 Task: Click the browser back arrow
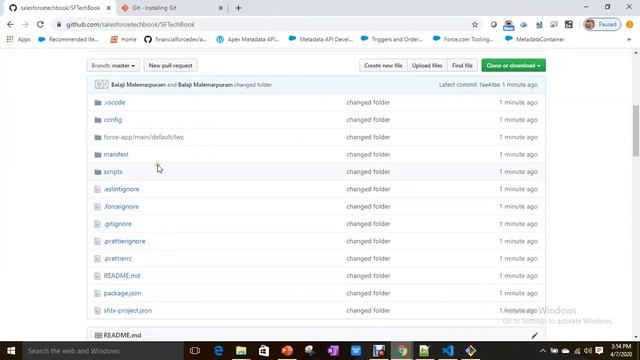click(x=10, y=24)
